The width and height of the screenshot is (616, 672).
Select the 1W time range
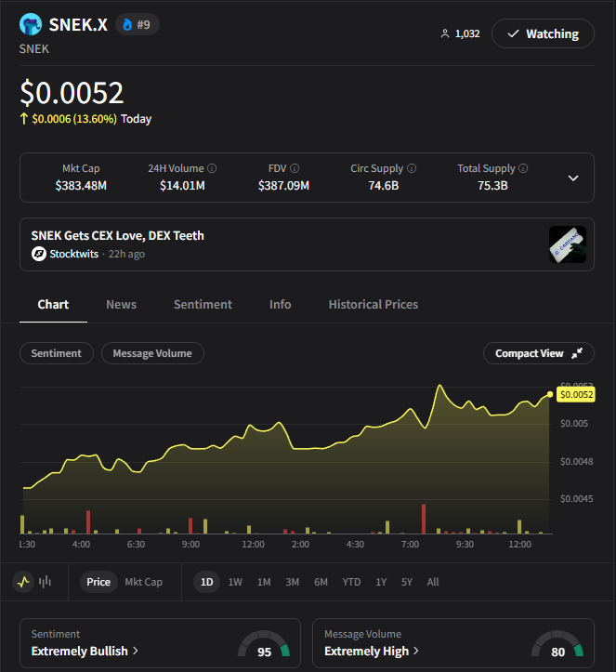pos(235,582)
